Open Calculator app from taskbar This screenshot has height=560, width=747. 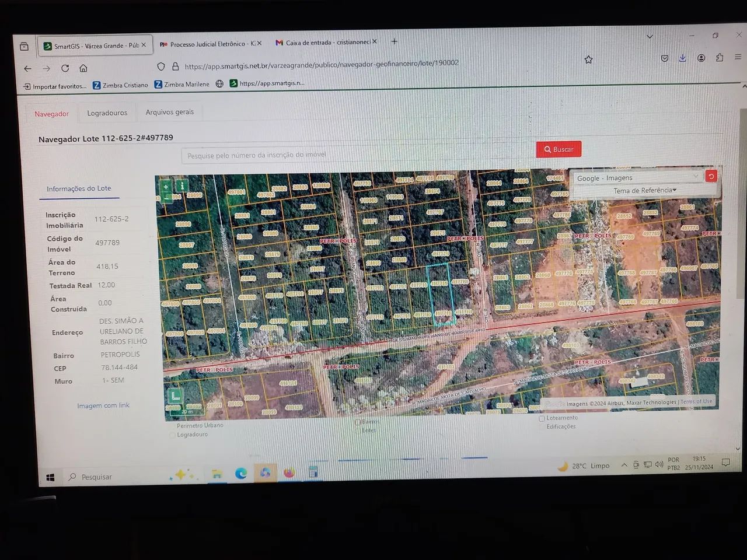pyautogui.click(x=313, y=472)
